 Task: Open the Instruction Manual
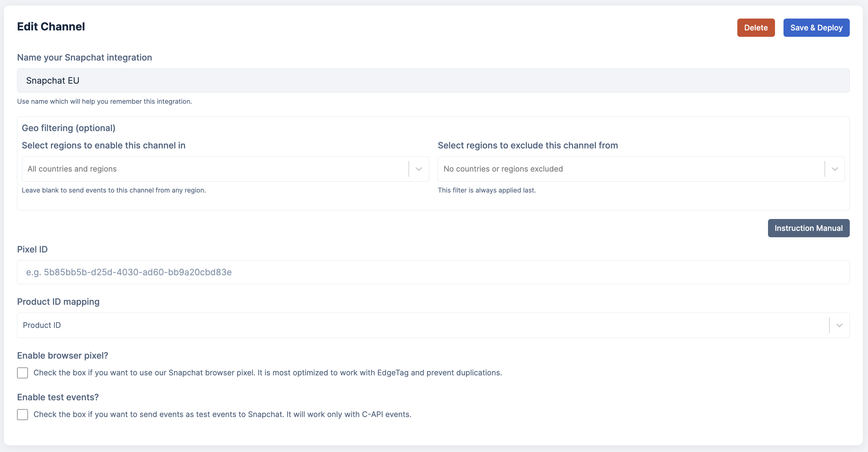pos(808,228)
